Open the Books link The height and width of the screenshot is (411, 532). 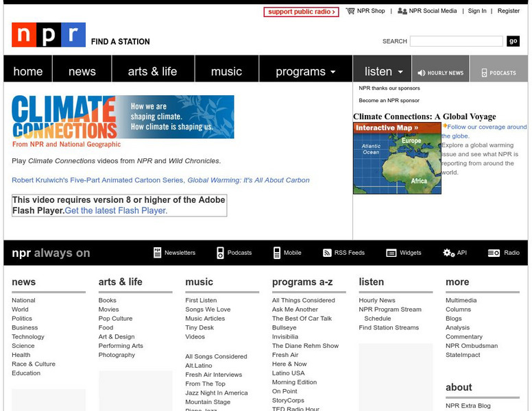[107, 300]
